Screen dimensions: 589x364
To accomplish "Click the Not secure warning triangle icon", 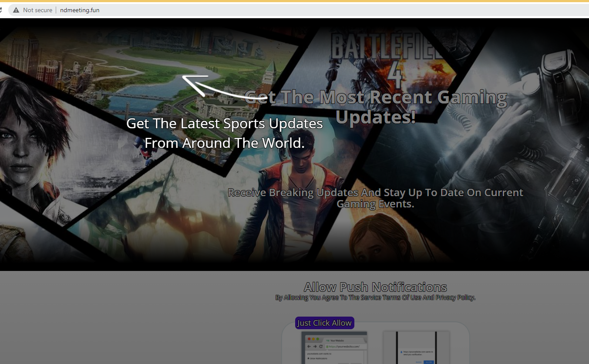I will [16, 10].
